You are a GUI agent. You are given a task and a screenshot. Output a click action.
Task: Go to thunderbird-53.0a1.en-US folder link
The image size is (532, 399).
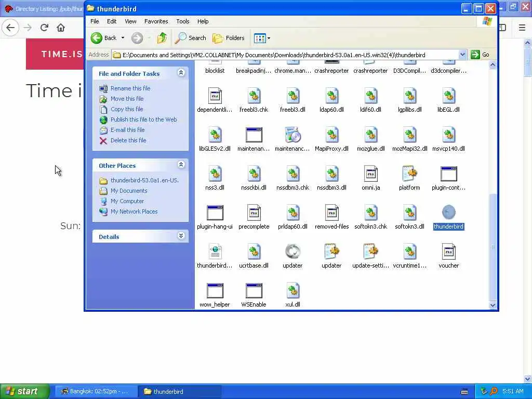tap(144, 180)
